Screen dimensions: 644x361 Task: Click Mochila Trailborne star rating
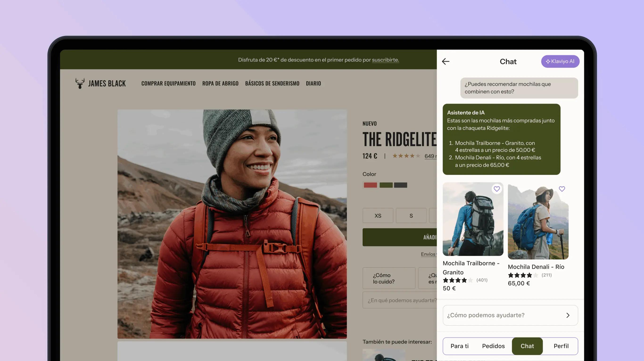coord(458,280)
